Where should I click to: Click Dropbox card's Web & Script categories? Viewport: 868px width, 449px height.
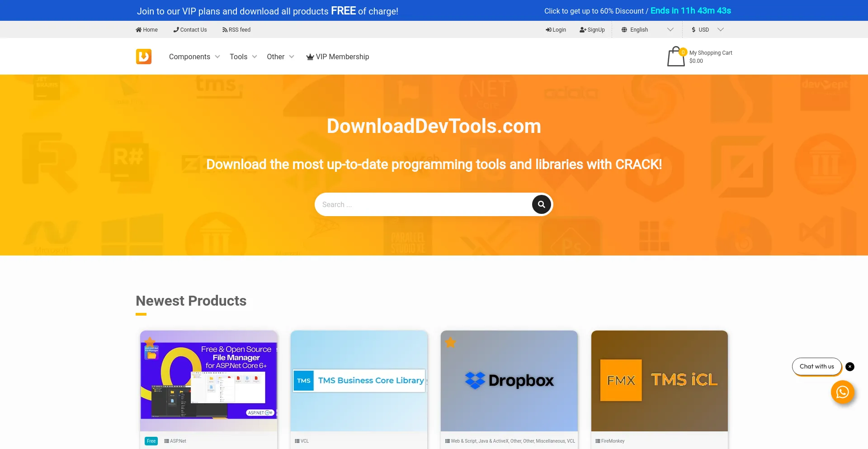pos(513,441)
